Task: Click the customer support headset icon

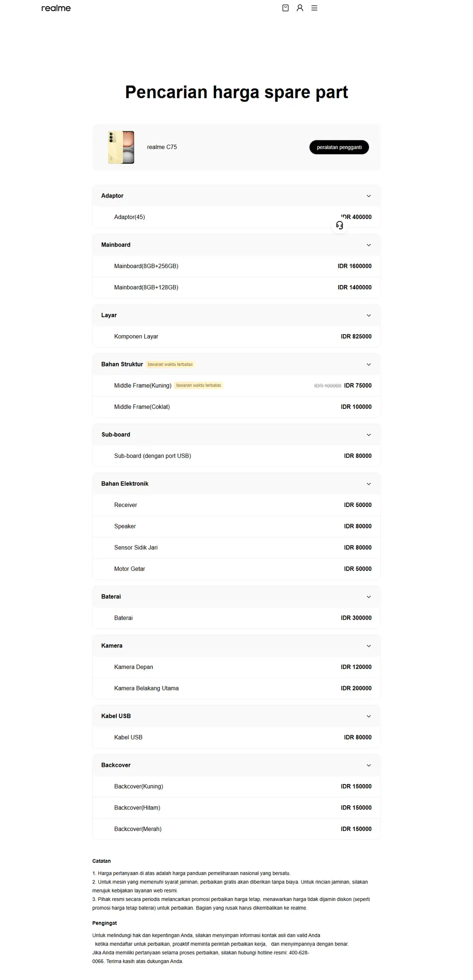Action: pyautogui.click(x=340, y=225)
